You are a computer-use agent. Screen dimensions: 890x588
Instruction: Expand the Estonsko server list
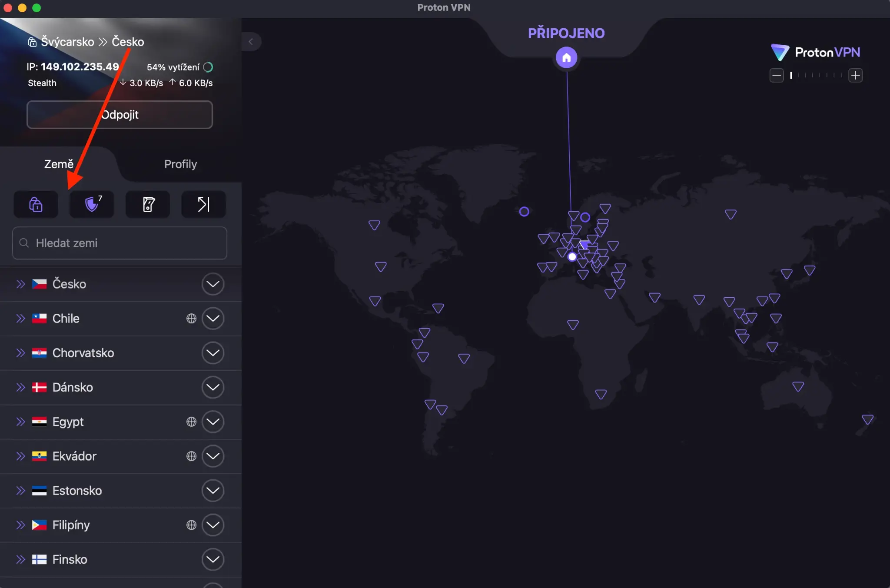213,491
